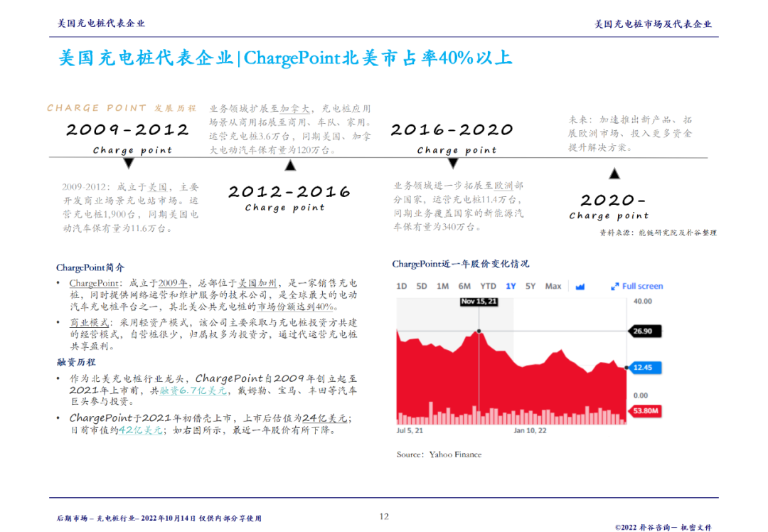Click the 2009-2012 timeline heading
Screen dimensions: 768x532
127,130
